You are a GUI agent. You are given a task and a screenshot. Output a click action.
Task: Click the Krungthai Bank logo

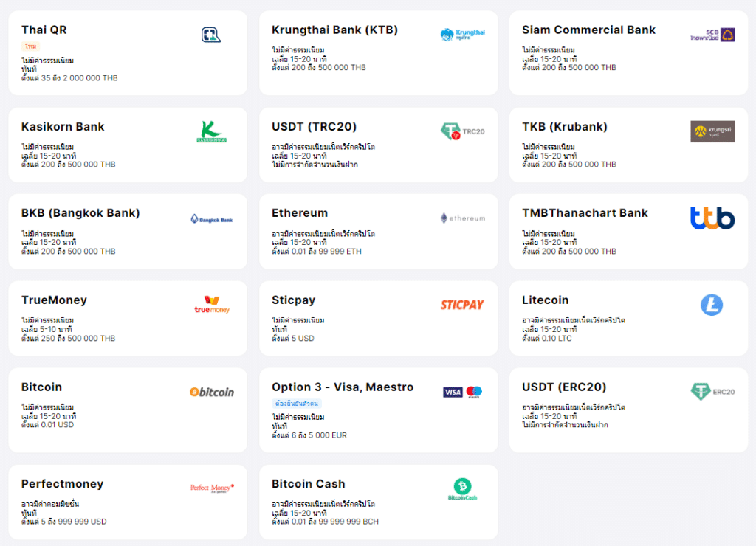[x=462, y=35]
